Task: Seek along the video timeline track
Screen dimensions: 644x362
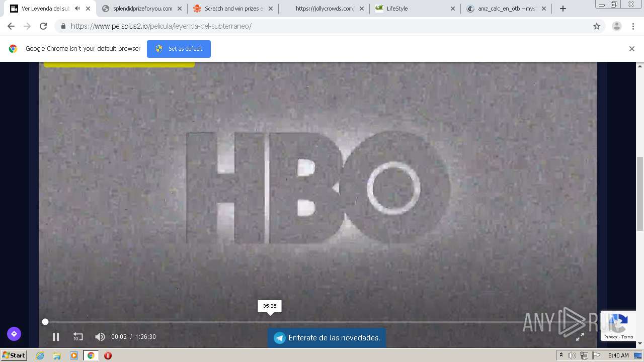Action: pos(317,322)
